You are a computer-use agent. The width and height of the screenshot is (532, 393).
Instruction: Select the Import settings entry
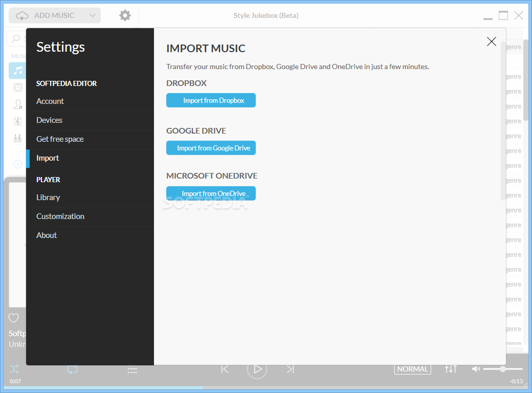90,158
